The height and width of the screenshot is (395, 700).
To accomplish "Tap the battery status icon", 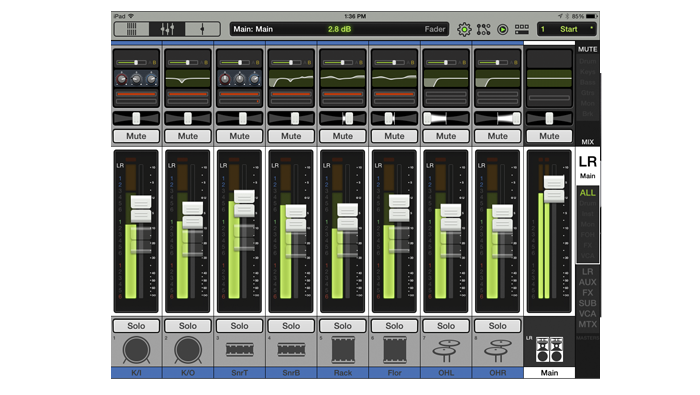I will click(x=591, y=16).
